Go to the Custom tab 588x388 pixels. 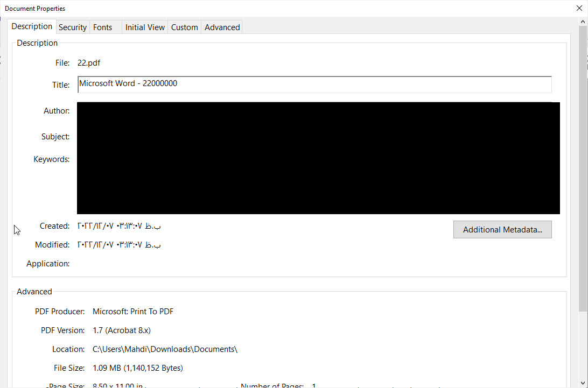[x=185, y=27]
